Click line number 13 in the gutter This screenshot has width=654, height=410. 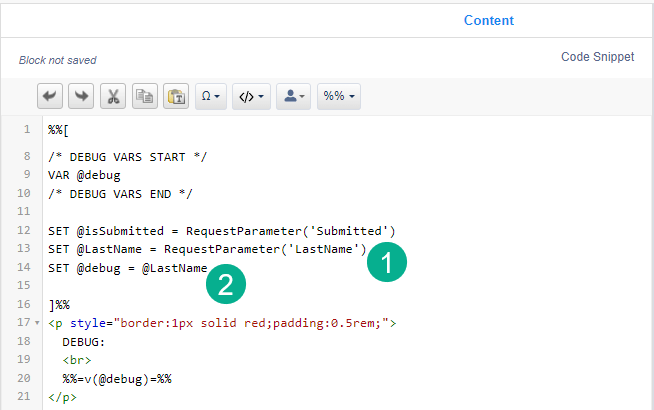pyautogui.click(x=23, y=249)
